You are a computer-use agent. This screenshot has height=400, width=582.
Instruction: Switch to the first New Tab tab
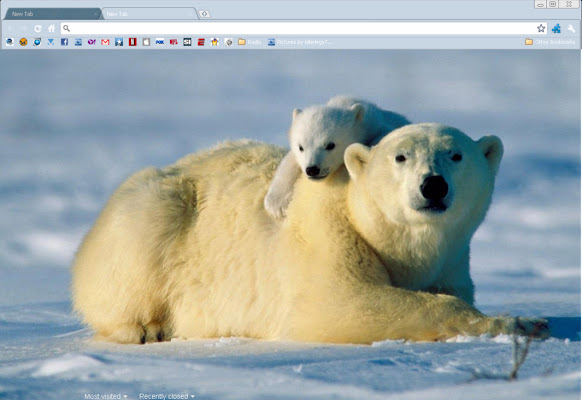[52, 14]
